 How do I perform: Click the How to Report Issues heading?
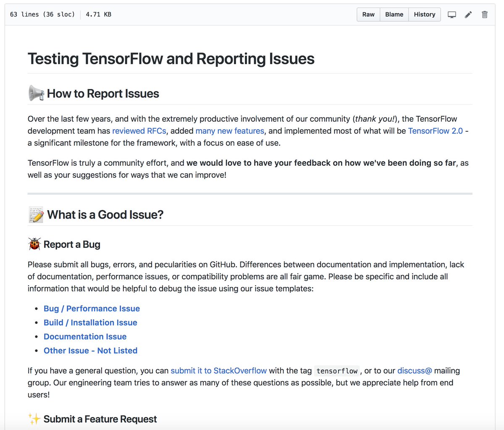coord(103,94)
